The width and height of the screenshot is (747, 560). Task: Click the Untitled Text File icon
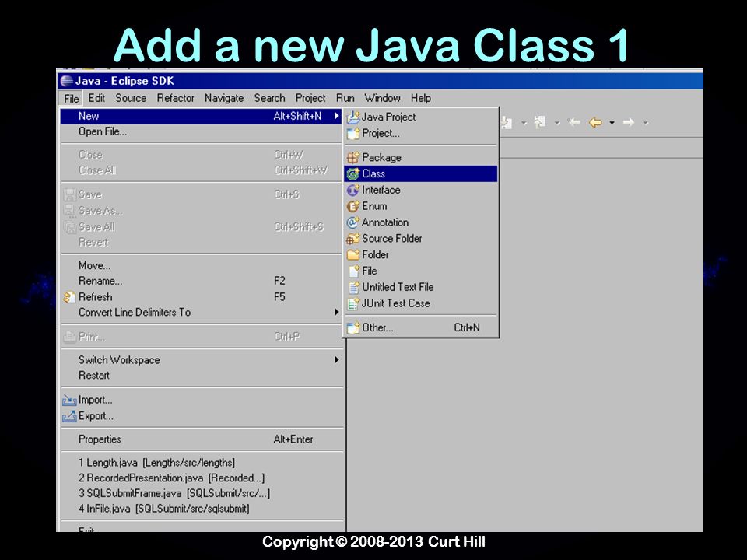tap(354, 287)
